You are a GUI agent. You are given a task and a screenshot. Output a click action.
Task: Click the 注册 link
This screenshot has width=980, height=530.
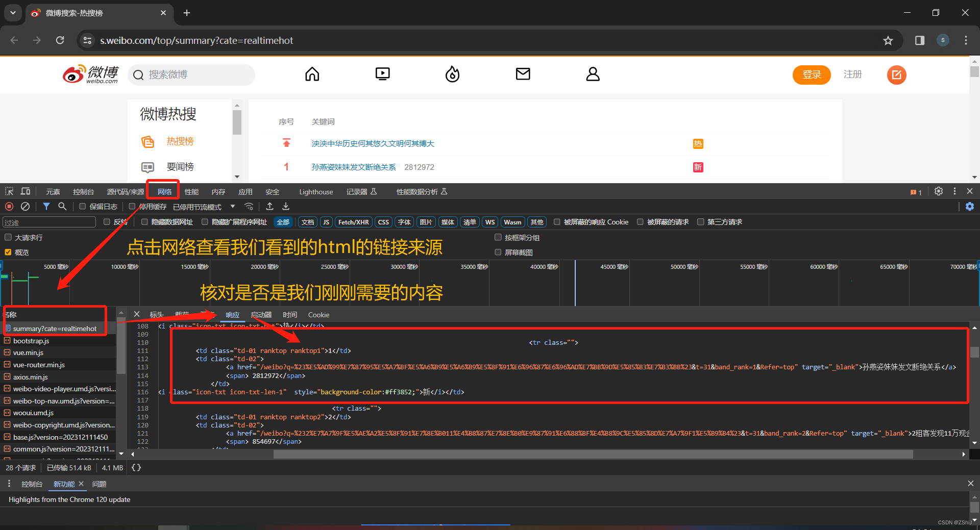pyautogui.click(x=853, y=74)
